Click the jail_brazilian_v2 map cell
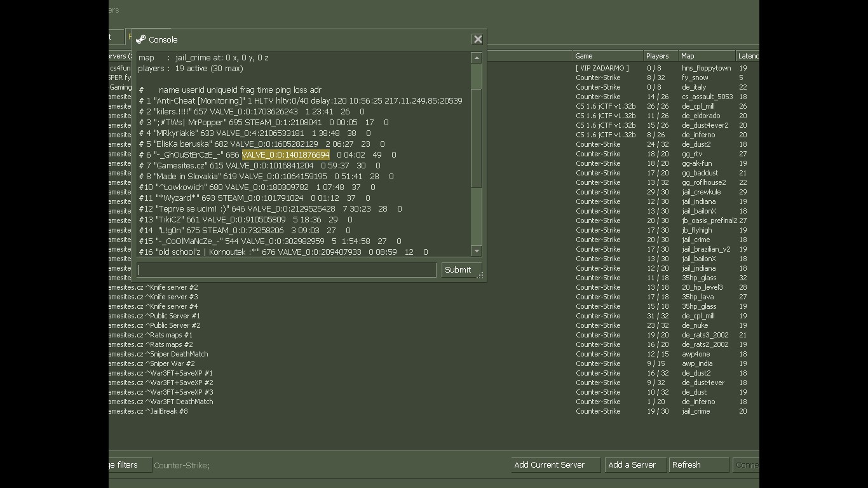Image resolution: width=868 pixels, height=488 pixels. point(706,249)
